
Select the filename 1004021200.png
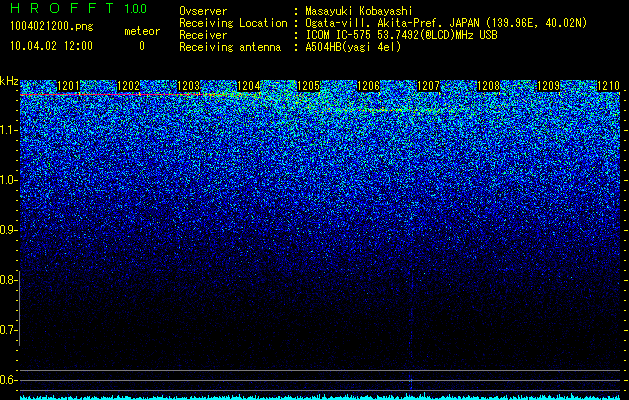click(x=52, y=26)
